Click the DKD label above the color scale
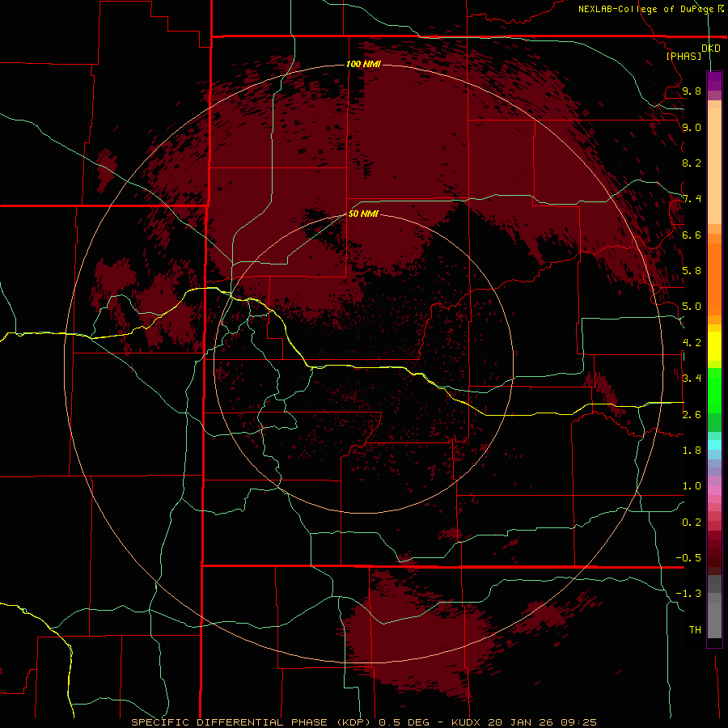 pyautogui.click(x=711, y=49)
